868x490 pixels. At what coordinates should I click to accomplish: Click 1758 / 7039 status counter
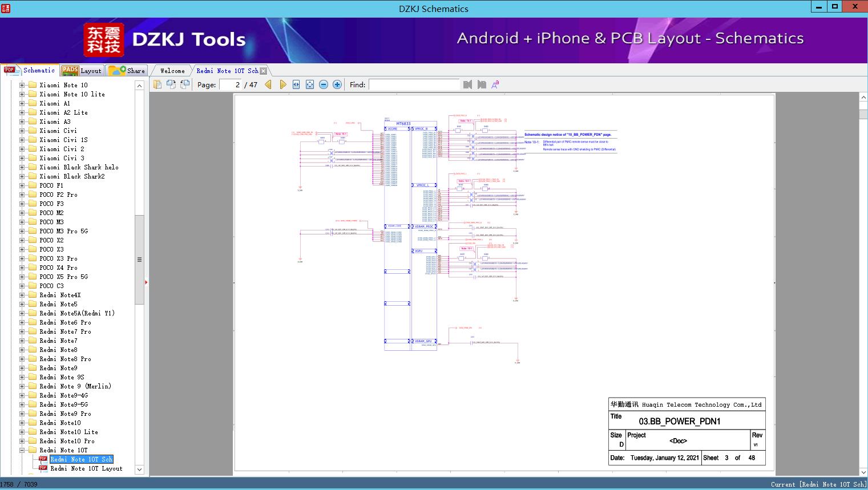click(x=19, y=484)
